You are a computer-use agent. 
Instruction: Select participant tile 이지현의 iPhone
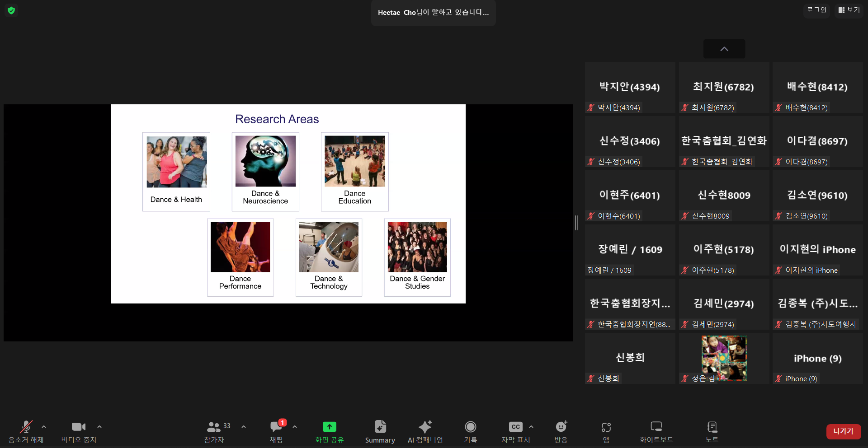pyautogui.click(x=818, y=250)
